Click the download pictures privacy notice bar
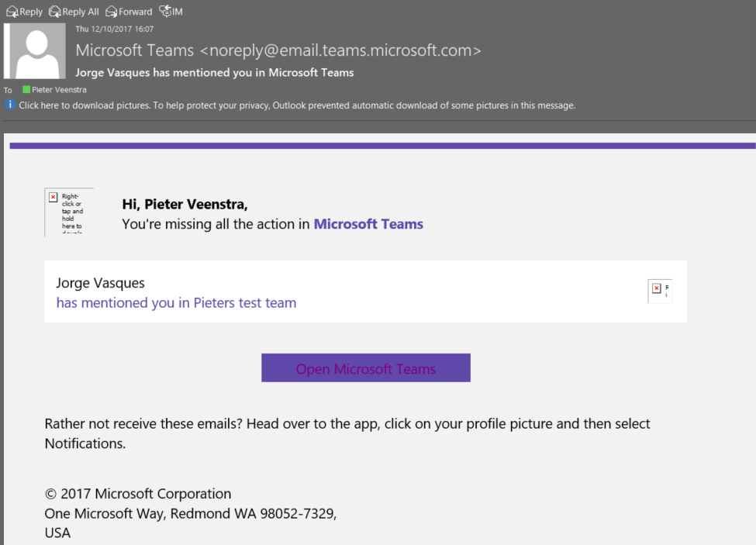This screenshot has width=756, height=545. (x=297, y=105)
